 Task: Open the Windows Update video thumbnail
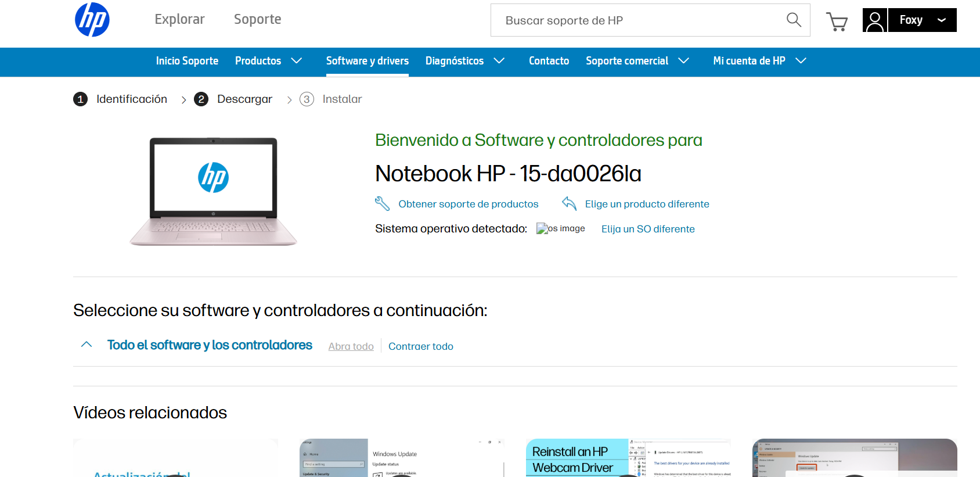pyautogui.click(x=402, y=458)
